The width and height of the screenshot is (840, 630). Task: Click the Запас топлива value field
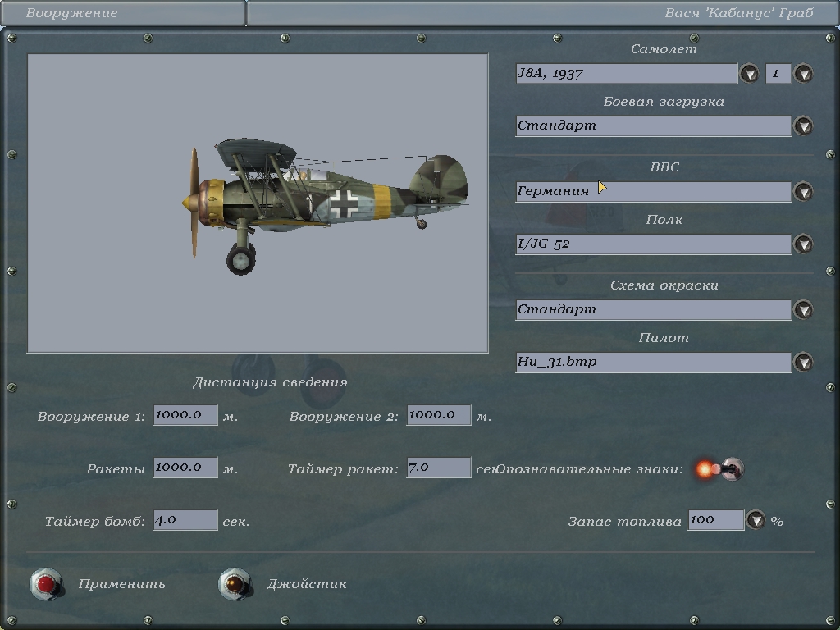tap(716, 520)
